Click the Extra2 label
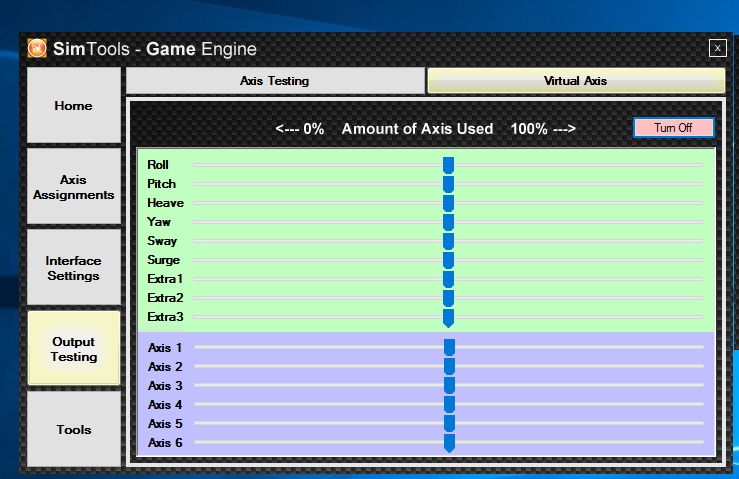Screen dimensions: 739x479 coord(165,297)
